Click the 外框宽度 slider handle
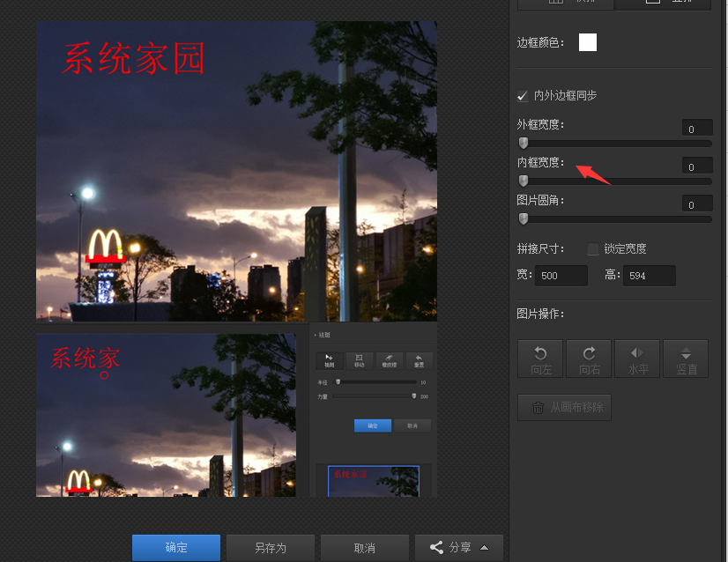Image resolution: width=728 pixels, height=562 pixels. [x=524, y=143]
